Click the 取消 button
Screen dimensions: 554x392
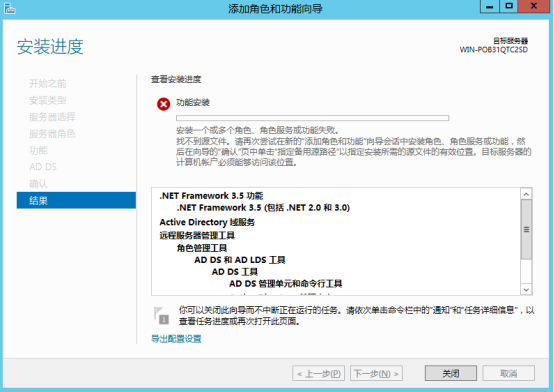[x=508, y=373]
